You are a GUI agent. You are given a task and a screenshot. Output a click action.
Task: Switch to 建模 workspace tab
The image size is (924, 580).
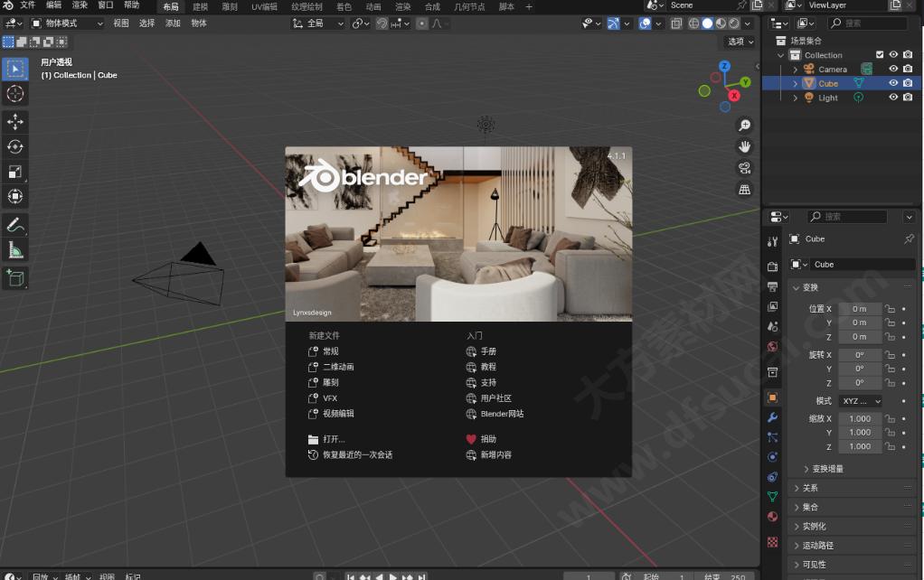[x=201, y=6]
